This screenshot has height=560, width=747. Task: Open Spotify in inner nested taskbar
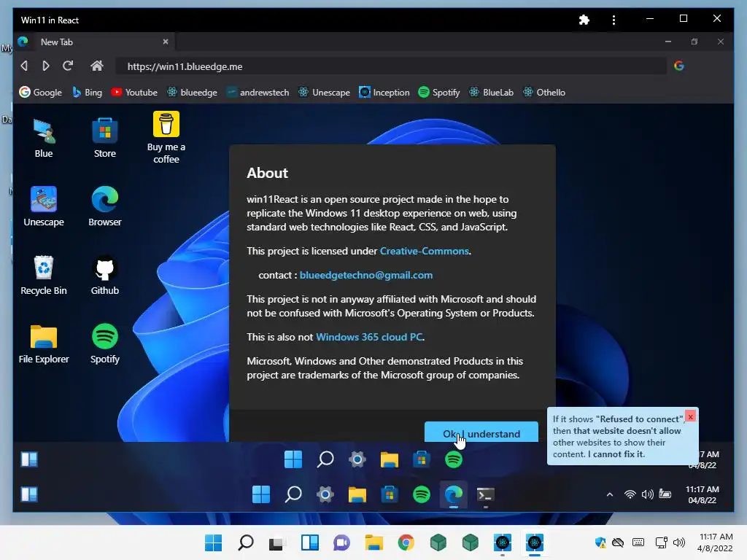[454, 459]
